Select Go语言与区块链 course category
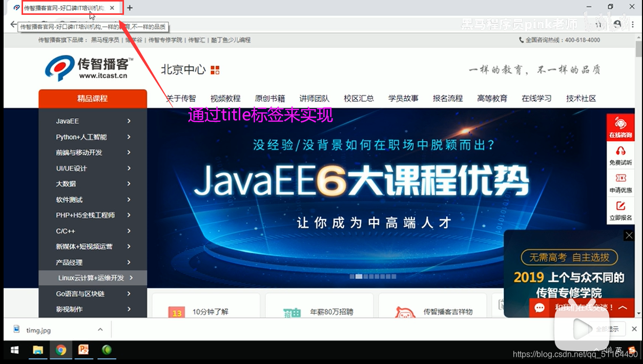 coord(93,294)
